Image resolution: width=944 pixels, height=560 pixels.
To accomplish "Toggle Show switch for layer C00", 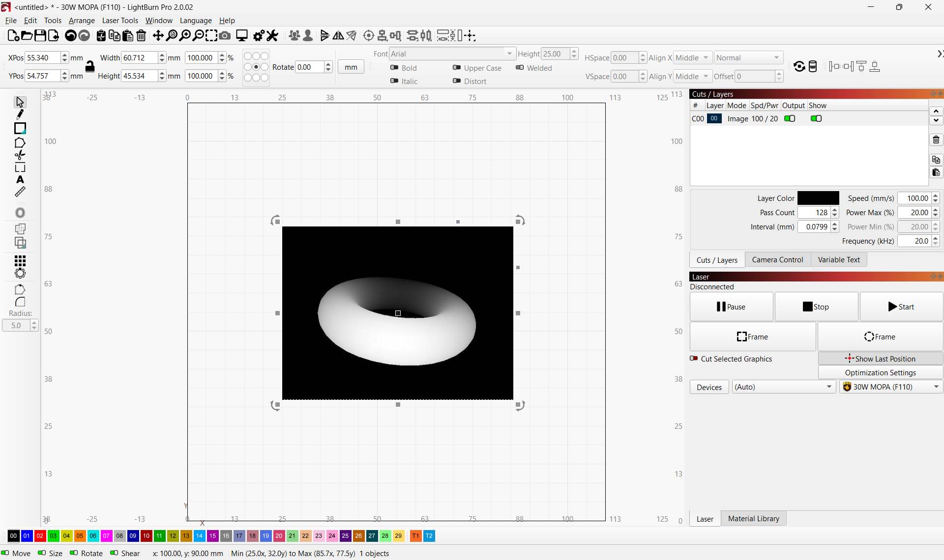I will pyautogui.click(x=816, y=118).
